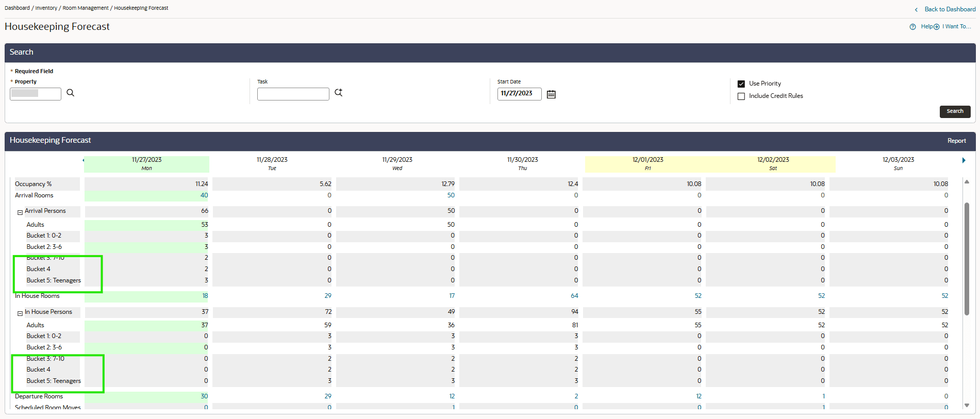Click In House Rooms value 64

point(574,296)
